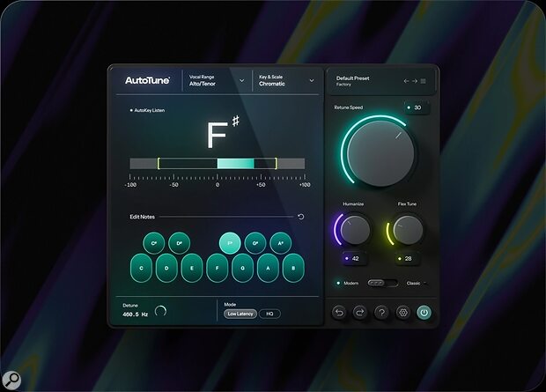Click the small Detune knob
Image resolution: width=546 pixels, height=392 pixels.
pyautogui.click(x=160, y=311)
